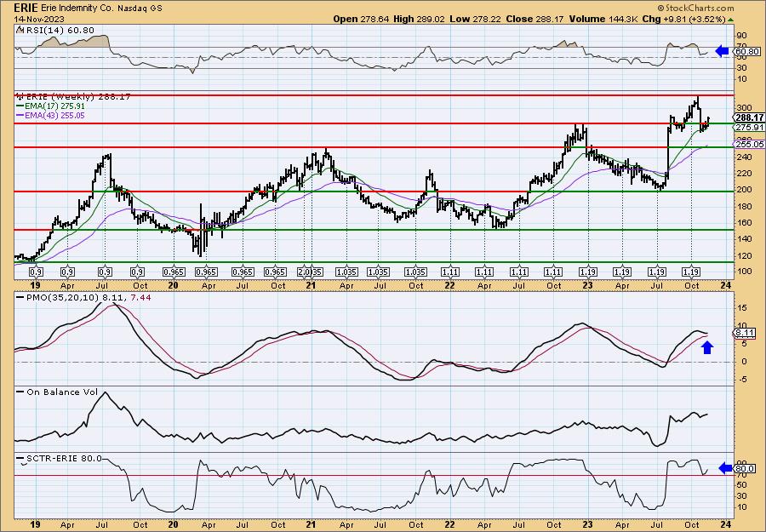Click the Open 278.64 value

(361, 19)
